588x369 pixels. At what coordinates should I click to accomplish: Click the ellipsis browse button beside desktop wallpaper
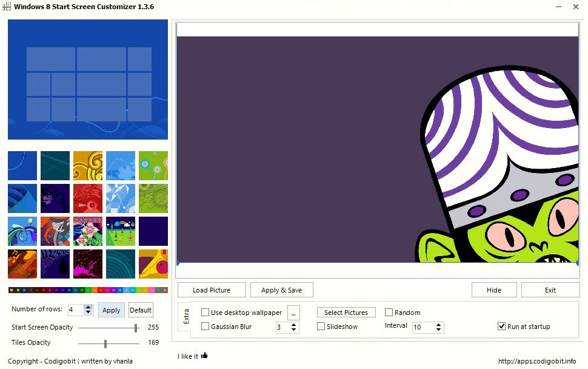coord(293,313)
